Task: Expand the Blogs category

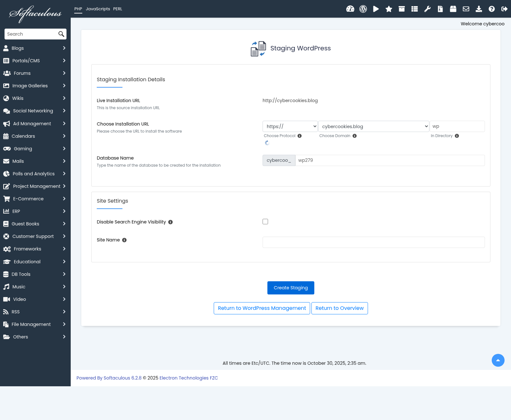Action: (x=35, y=48)
